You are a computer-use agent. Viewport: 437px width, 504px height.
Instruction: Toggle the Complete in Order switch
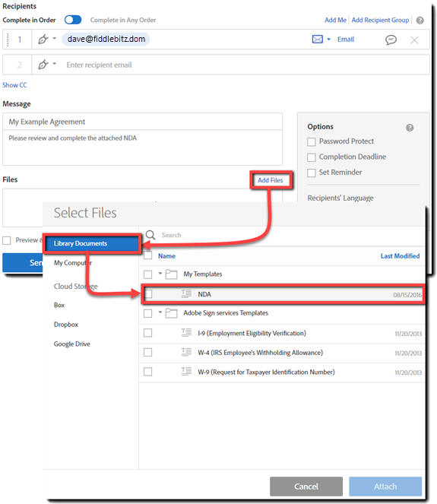pos(73,20)
